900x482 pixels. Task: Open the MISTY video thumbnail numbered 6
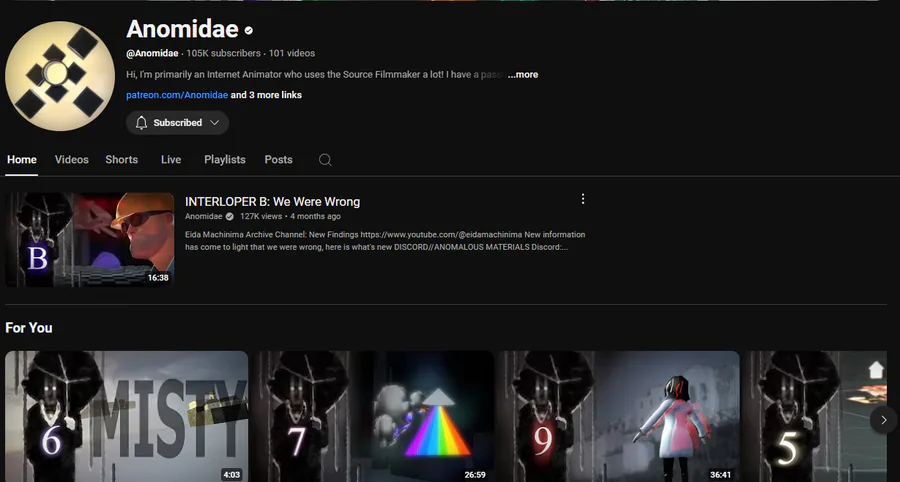point(126,417)
